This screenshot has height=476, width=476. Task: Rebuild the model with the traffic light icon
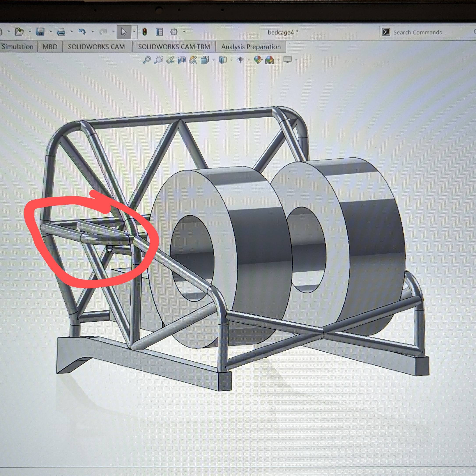tap(145, 32)
